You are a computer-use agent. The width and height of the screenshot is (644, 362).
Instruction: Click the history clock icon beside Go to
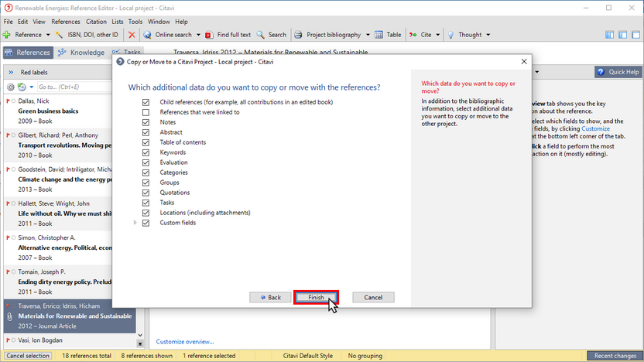[x=22, y=87]
